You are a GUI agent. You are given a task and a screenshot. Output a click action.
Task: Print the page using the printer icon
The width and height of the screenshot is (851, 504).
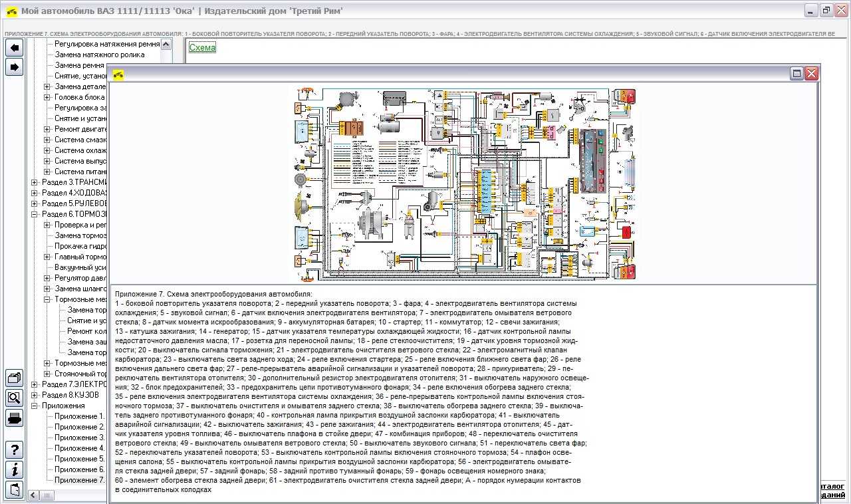point(14,418)
